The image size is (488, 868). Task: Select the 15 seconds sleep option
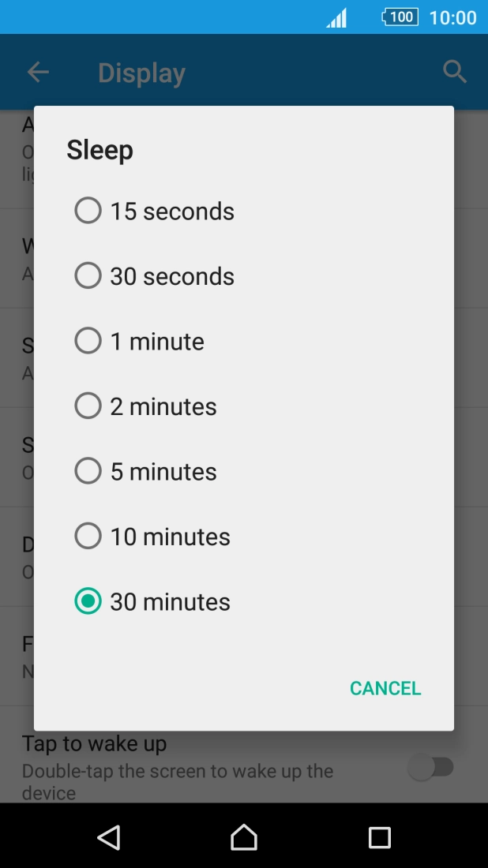150,211
